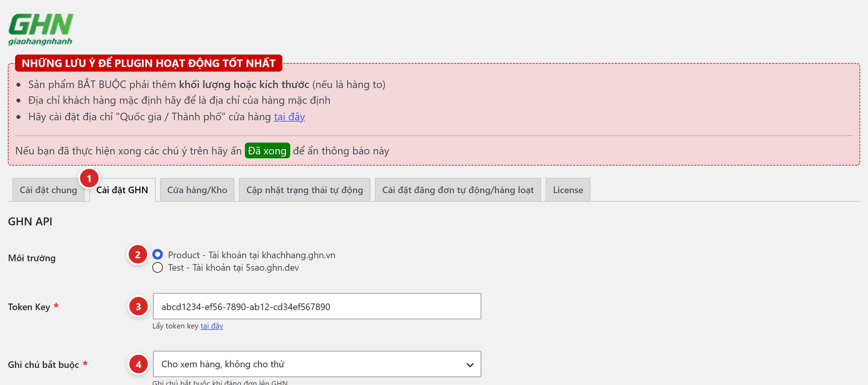
Task: Open the Cửa hàng/Kho tab
Action: pyautogui.click(x=197, y=190)
